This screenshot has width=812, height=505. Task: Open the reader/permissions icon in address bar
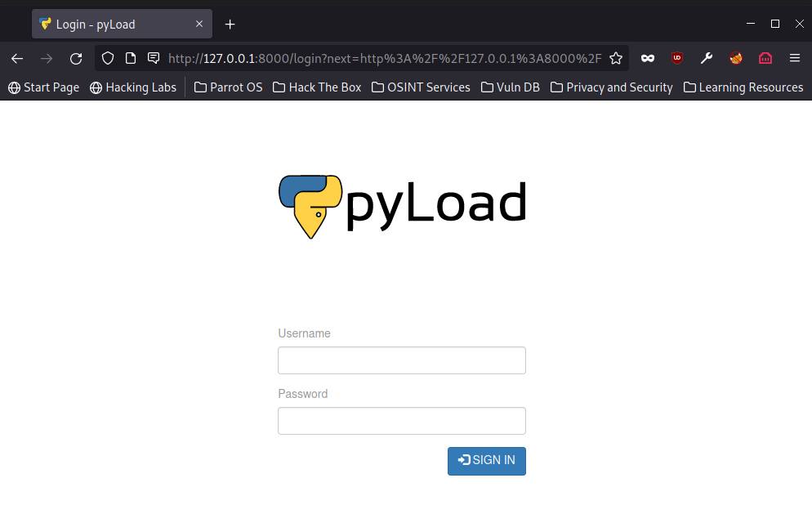click(154, 58)
